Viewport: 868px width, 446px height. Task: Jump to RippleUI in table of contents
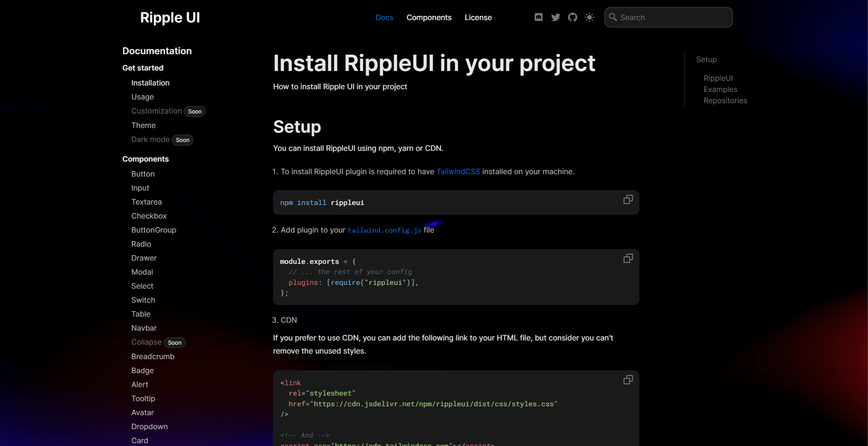(x=718, y=78)
